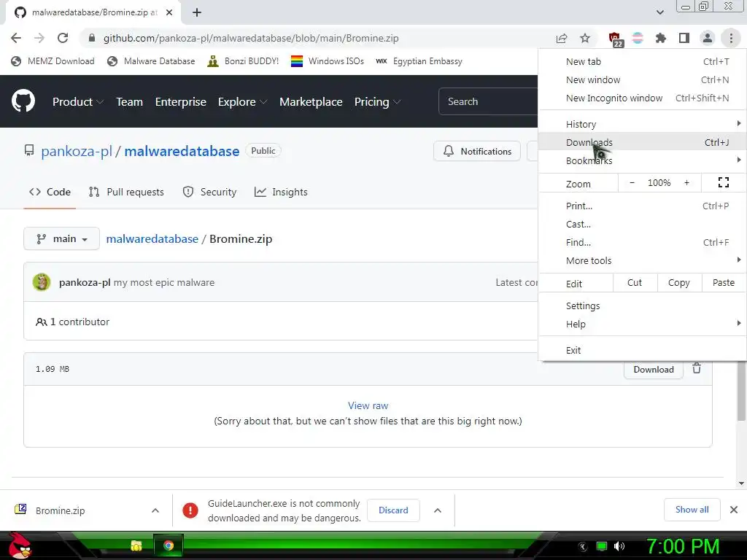View site info via padlock icon
747x560 pixels.
tap(92, 38)
